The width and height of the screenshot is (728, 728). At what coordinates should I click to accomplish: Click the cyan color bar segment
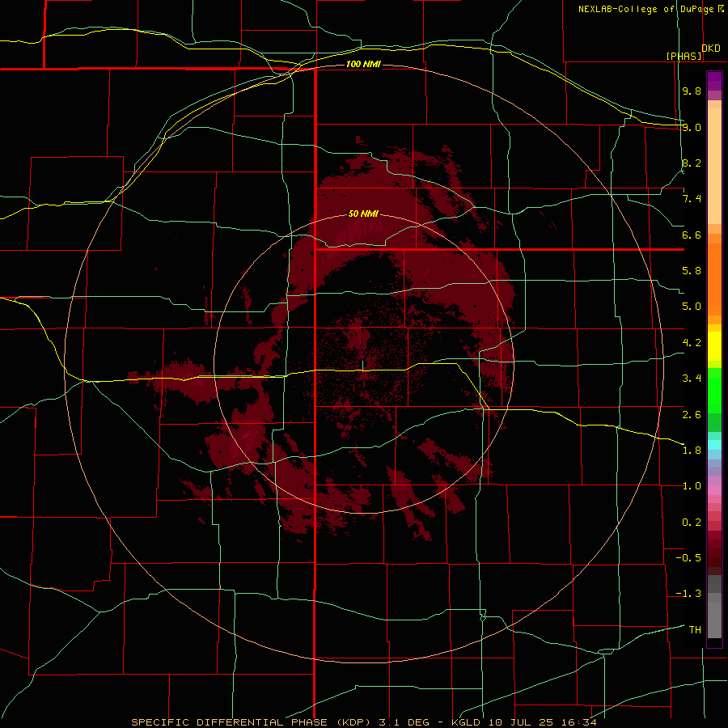(x=714, y=445)
